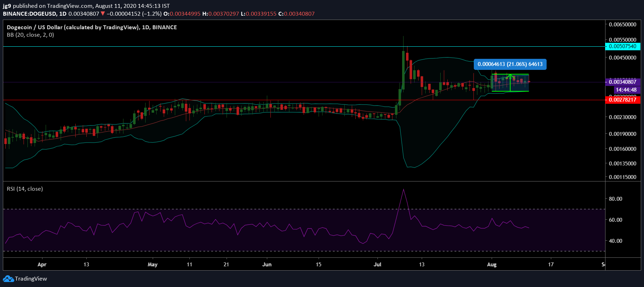644x287 pixels.
Task: Click the Dogecoin / US Dollar chart title
Action: point(92,27)
